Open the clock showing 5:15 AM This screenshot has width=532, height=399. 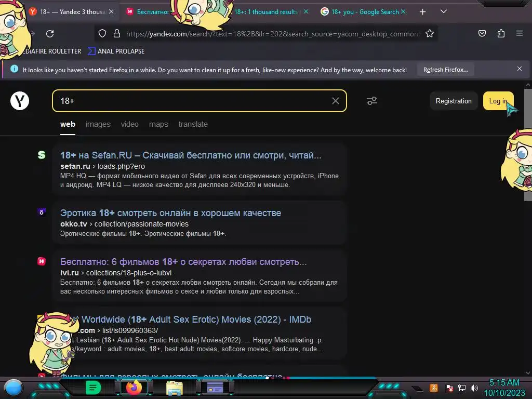[x=504, y=388]
